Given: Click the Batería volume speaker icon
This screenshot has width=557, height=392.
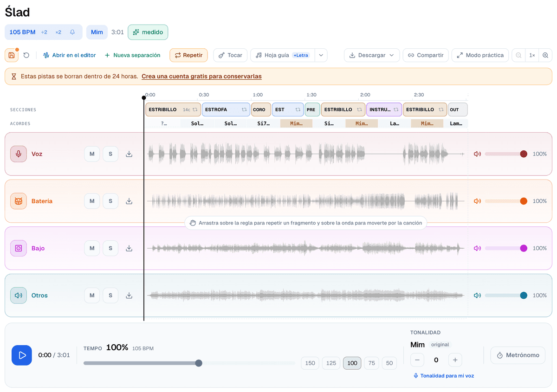Looking at the screenshot, I should tap(477, 201).
